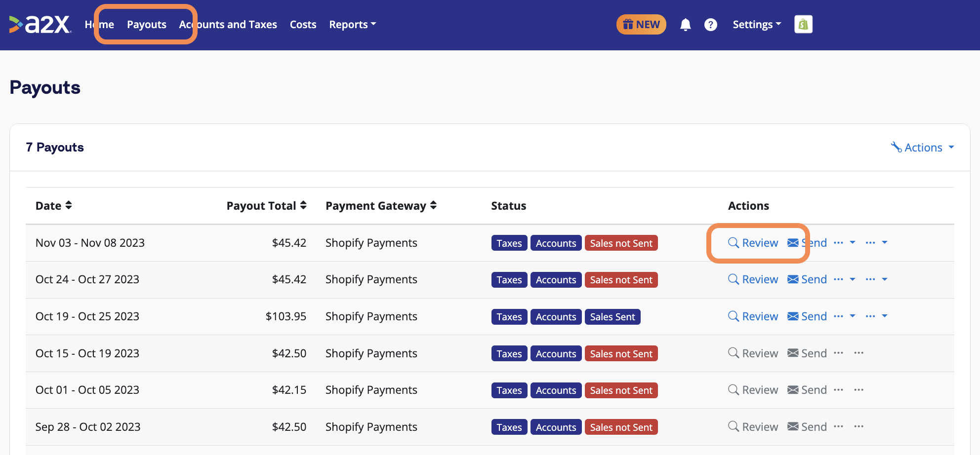Select the $42.15 payout total cell

(289, 390)
